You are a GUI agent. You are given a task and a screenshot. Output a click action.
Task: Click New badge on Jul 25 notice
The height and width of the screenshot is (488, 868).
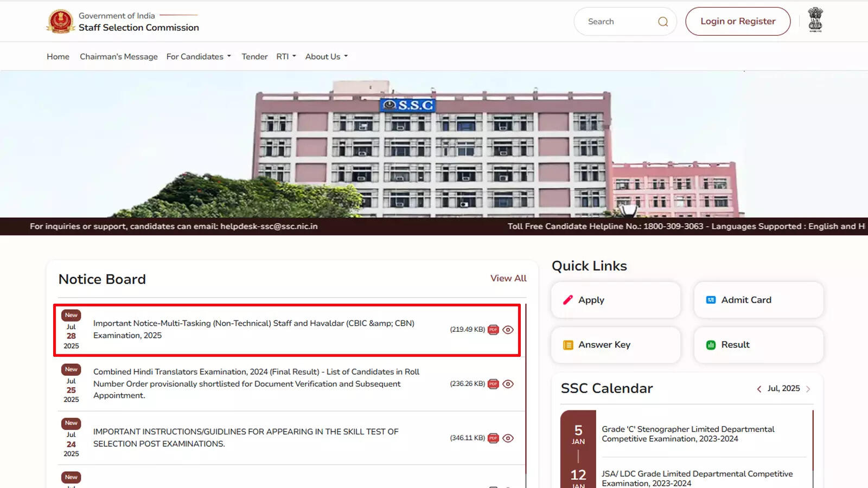click(x=71, y=369)
